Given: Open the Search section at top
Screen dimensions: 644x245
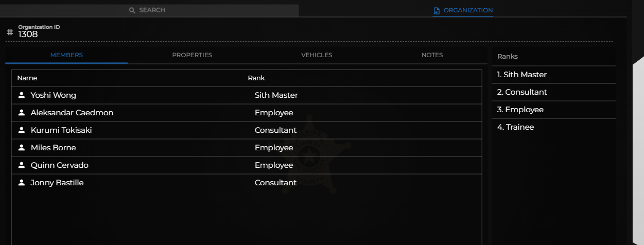Looking at the screenshot, I should 149,10.
